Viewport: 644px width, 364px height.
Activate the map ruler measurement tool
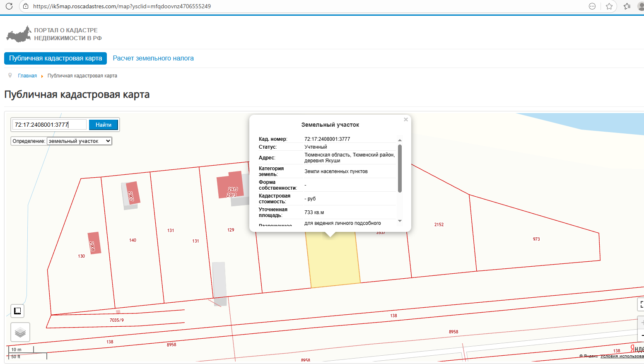pyautogui.click(x=17, y=311)
